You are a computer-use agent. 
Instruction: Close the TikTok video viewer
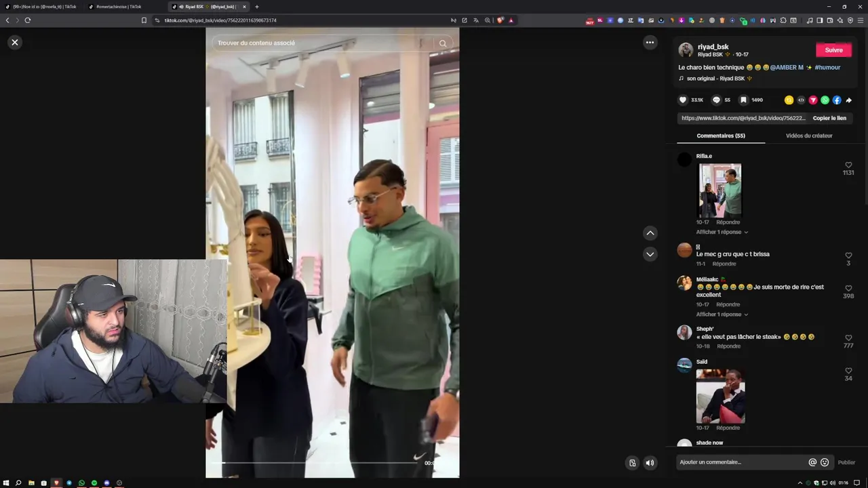click(15, 42)
